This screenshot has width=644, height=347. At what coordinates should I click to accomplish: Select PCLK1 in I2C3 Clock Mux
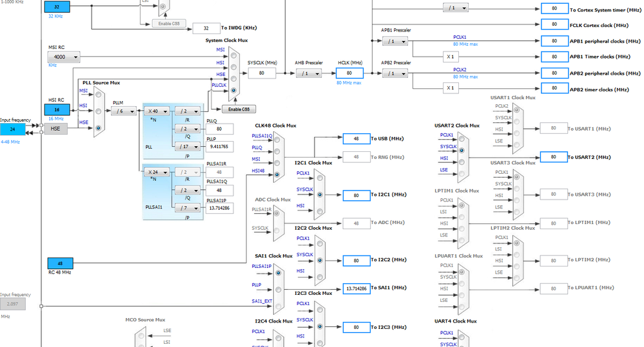pyautogui.click(x=320, y=310)
